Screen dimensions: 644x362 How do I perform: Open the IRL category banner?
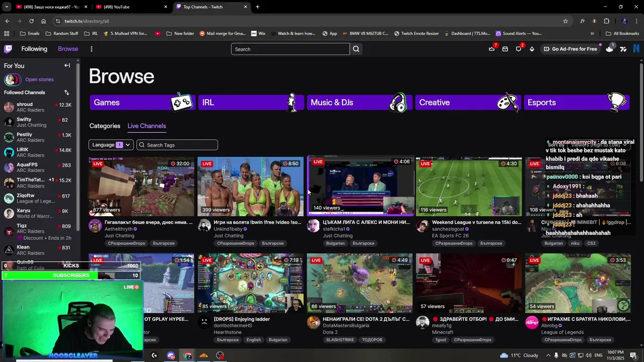251,102
